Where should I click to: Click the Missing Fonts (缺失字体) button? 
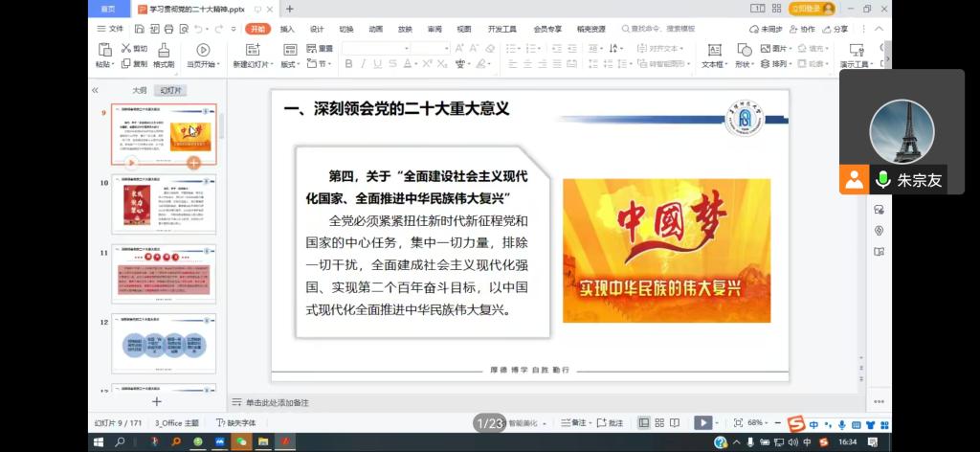(235, 422)
